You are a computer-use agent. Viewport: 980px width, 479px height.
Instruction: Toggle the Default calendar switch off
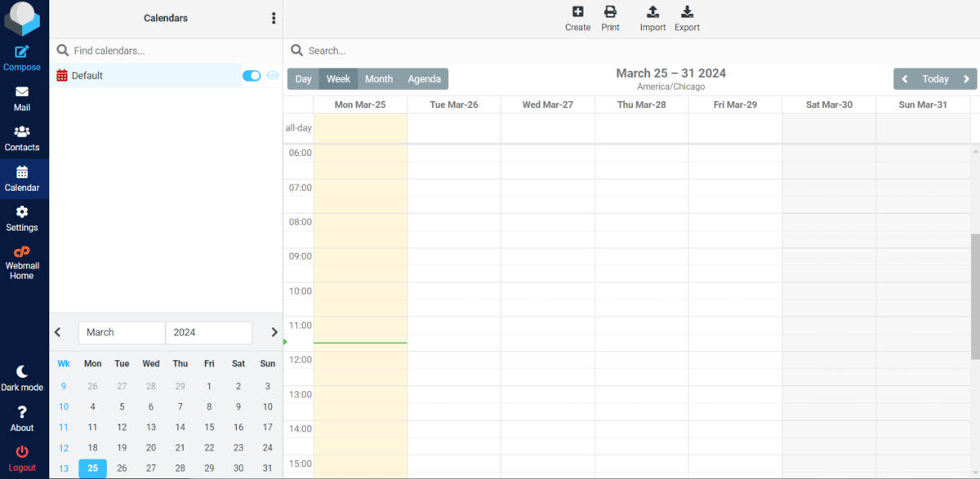tap(252, 75)
